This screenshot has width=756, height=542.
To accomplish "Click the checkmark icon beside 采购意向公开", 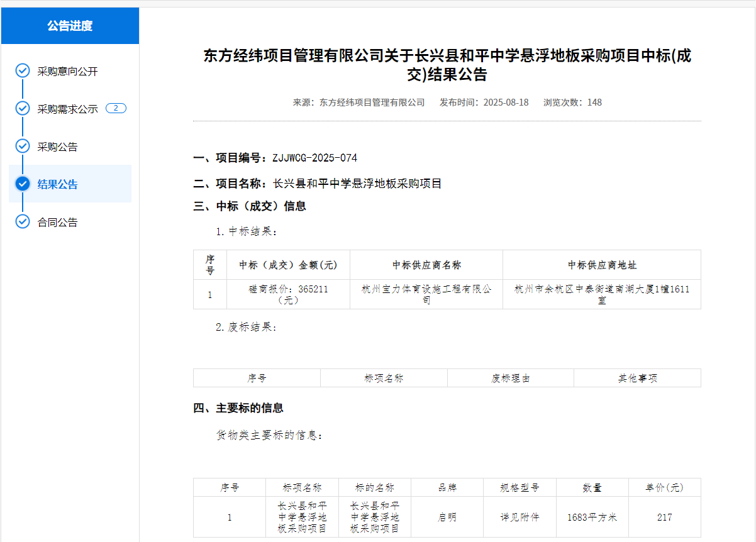I will [23, 70].
